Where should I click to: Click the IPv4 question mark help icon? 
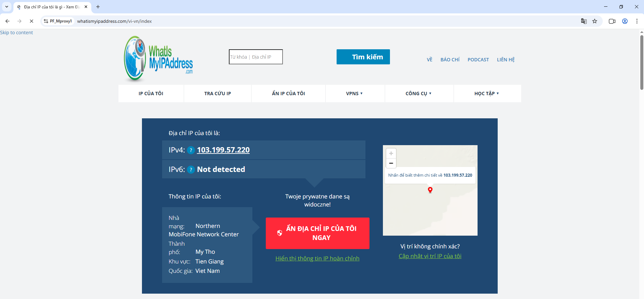tap(191, 150)
